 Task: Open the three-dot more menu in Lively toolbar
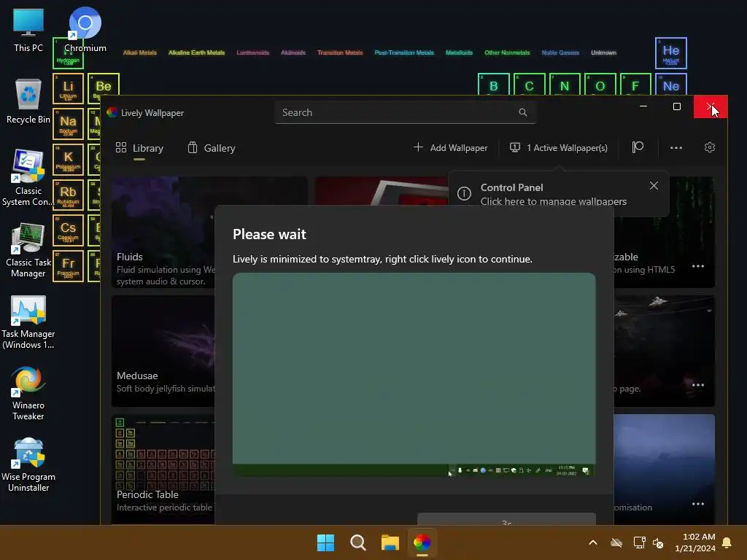point(676,147)
